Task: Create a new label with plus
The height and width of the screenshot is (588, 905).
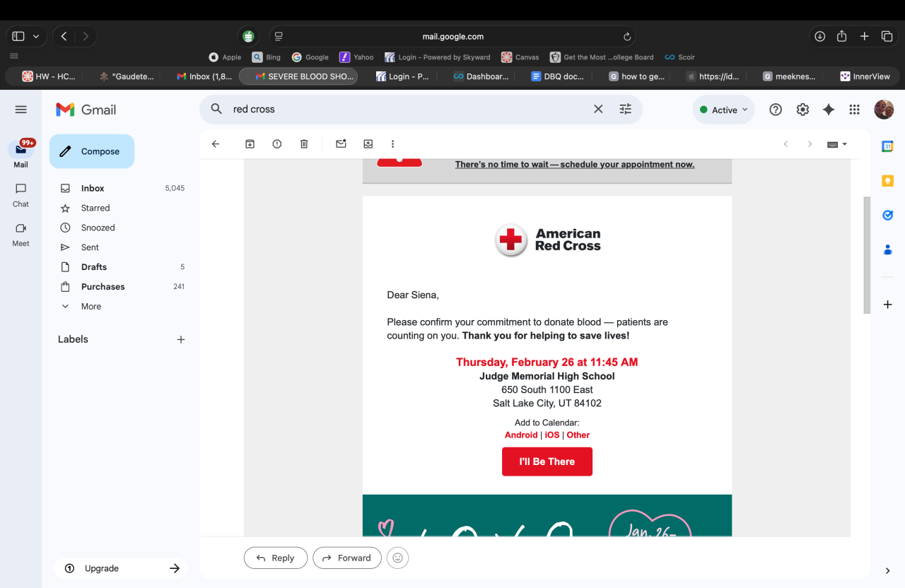Action: [x=181, y=339]
